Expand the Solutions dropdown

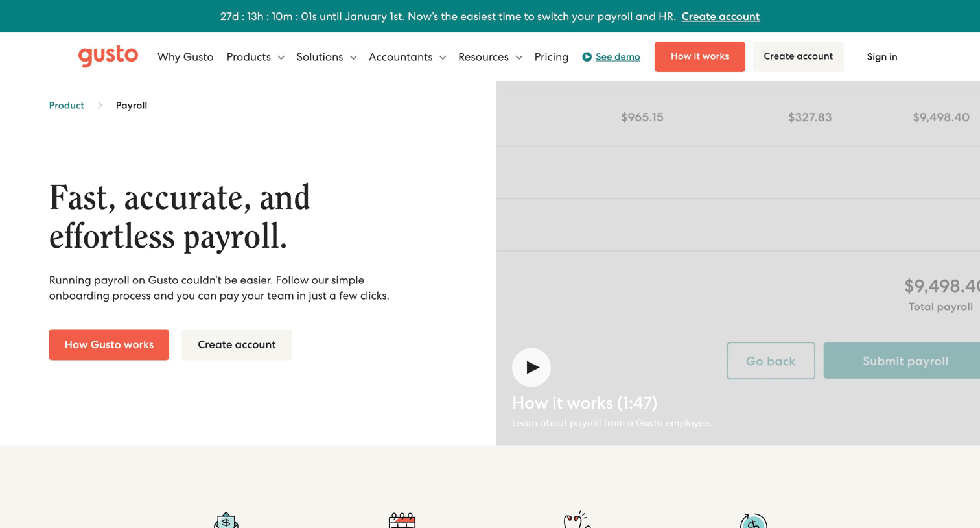pyautogui.click(x=327, y=57)
